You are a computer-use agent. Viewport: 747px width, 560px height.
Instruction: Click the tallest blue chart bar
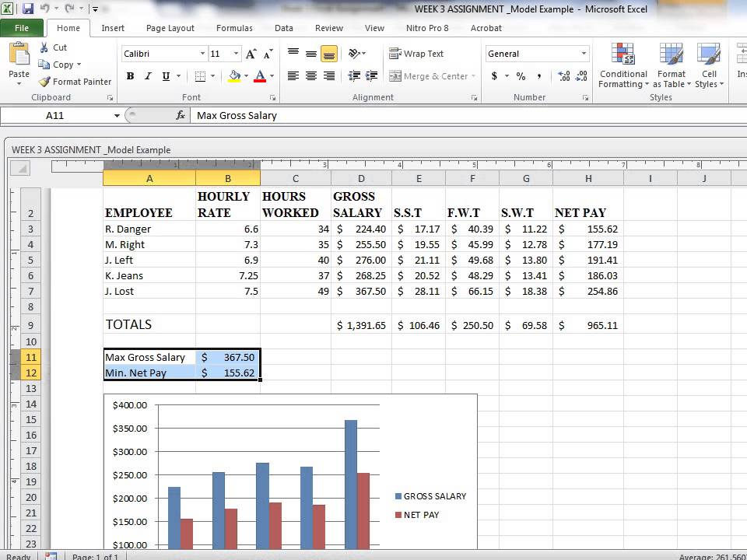351,484
